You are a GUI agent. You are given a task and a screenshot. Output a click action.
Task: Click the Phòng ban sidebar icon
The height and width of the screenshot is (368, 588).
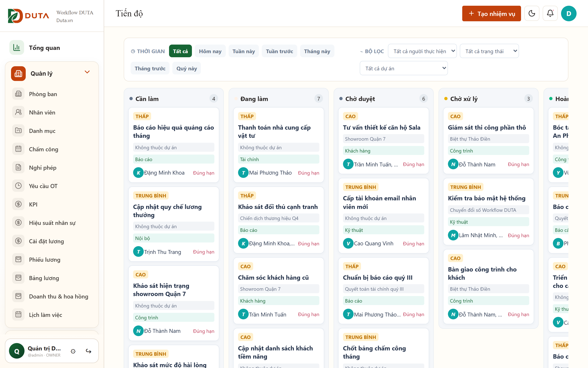tap(18, 94)
